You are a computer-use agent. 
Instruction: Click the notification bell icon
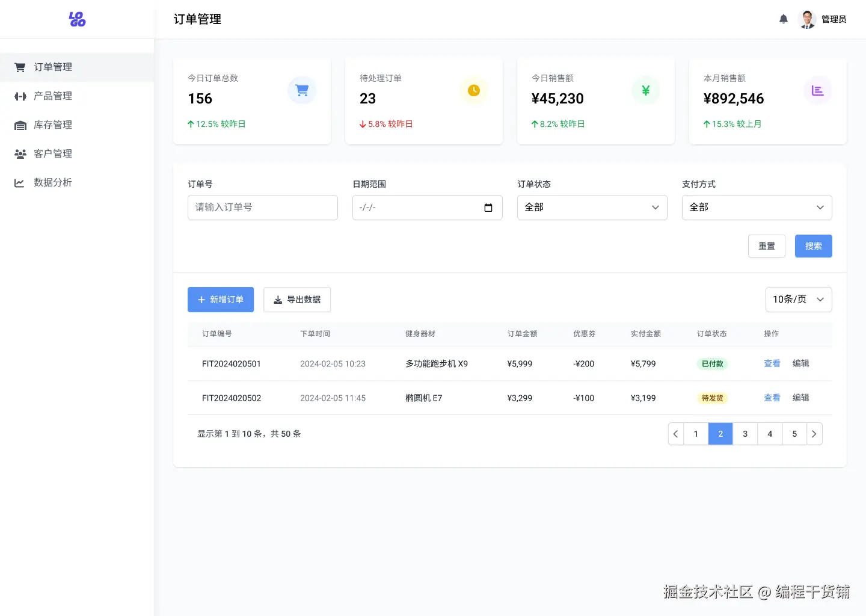(x=784, y=19)
